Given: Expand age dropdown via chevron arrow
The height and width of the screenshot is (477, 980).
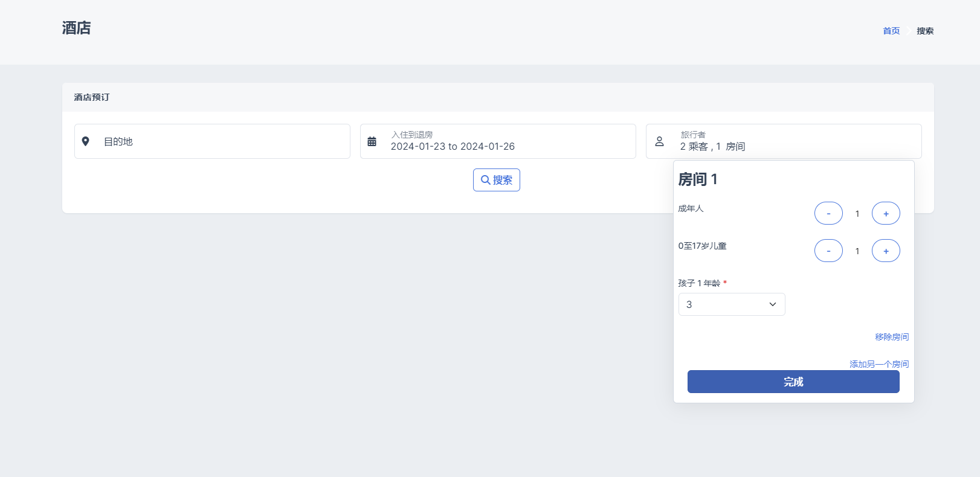Looking at the screenshot, I should click(x=772, y=304).
